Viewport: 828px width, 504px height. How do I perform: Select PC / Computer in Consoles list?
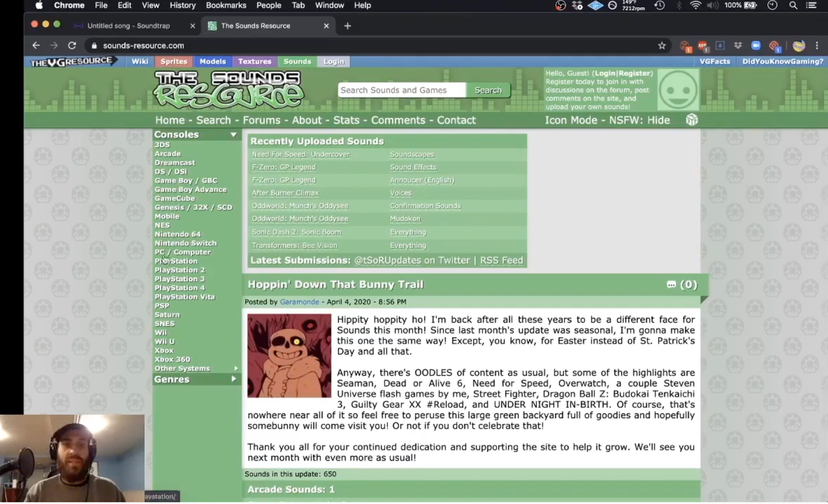click(183, 252)
